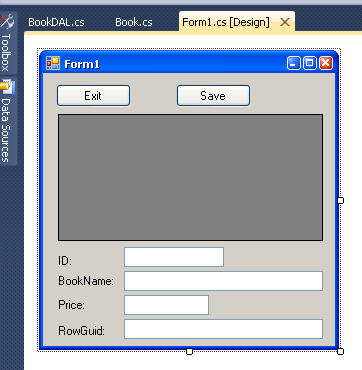This screenshot has height=370, width=362.
Task: Click the ID text box
Action: click(174, 257)
